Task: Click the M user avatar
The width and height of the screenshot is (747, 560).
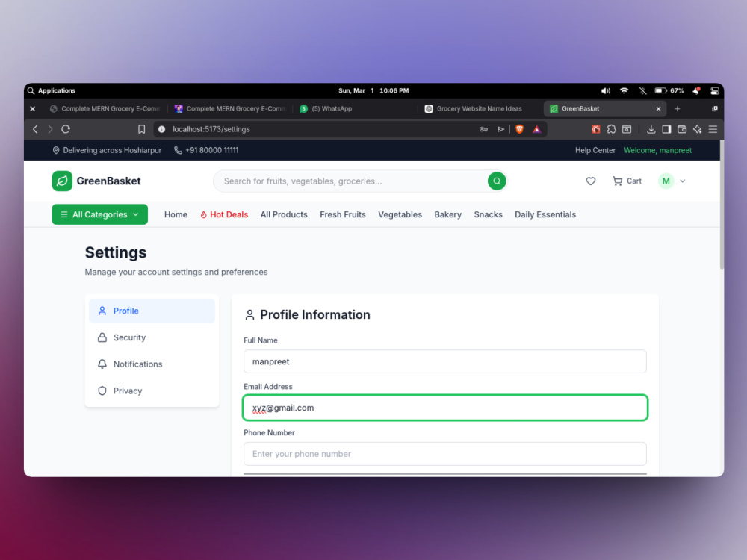Action: click(666, 181)
